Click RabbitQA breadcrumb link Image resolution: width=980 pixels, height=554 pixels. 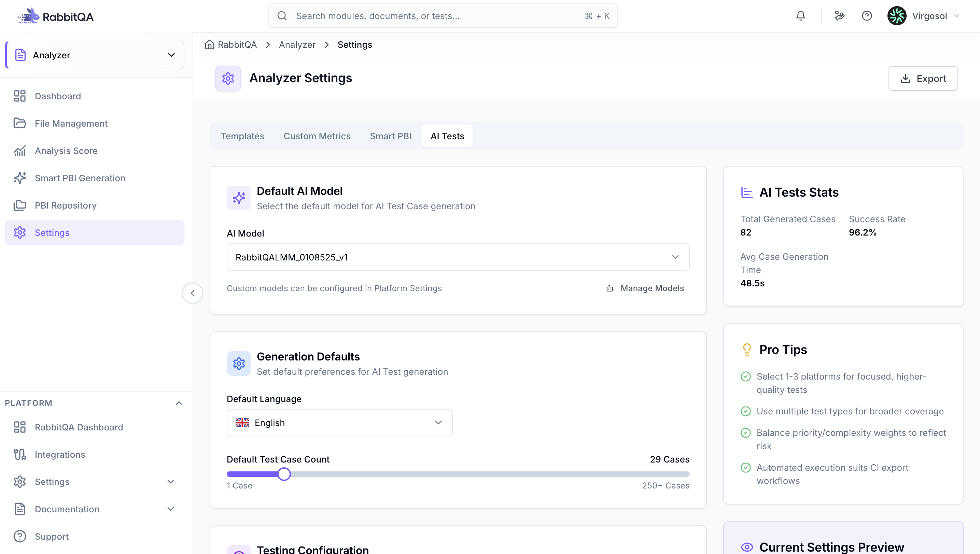[237, 44]
